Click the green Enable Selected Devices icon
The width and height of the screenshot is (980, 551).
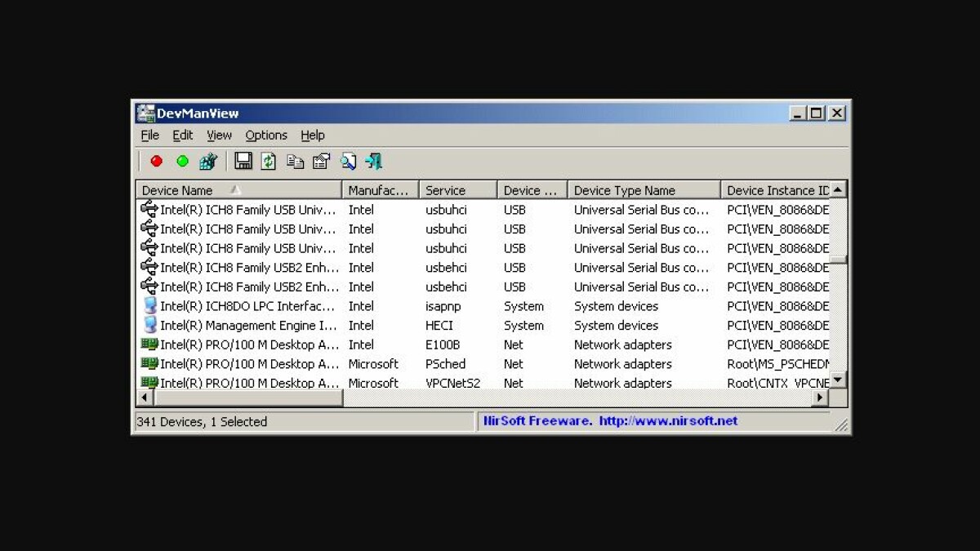pos(182,162)
